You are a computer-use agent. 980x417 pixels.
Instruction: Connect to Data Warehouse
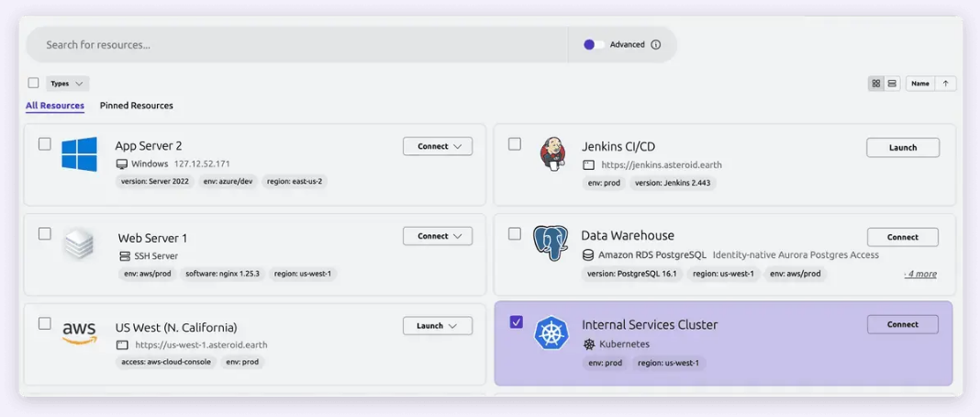(x=903, y=237)
